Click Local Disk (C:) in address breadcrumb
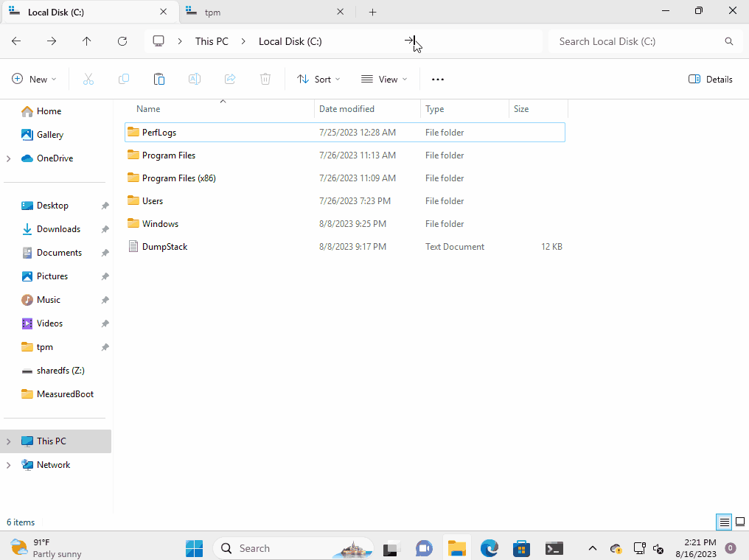This screenshot has height=560, width=749. pyautogui.click(x=290, y=41)
